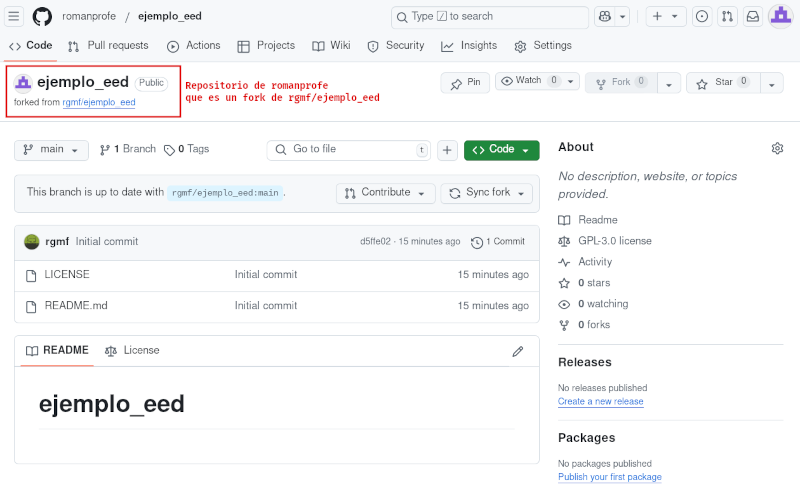The height and width of the screenshot is (489, 800).
Task: Expand the Sync fork dropdown
Action: pos(486,193)
